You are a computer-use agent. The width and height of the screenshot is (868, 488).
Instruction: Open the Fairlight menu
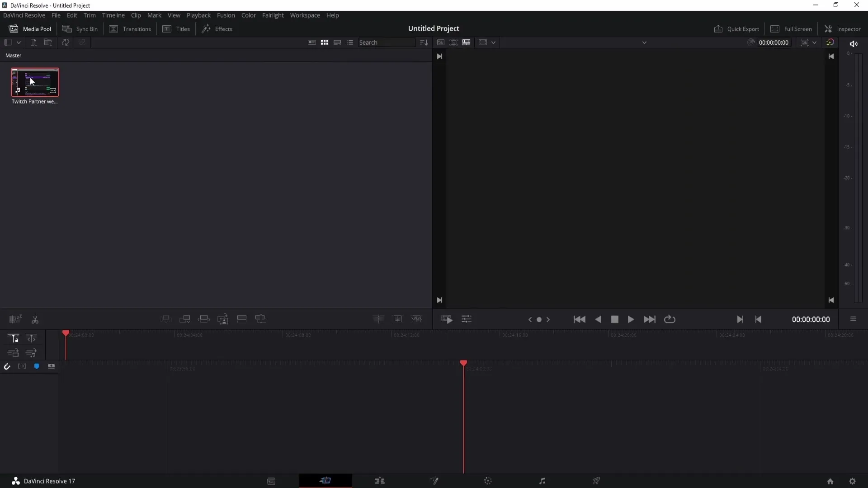click(x=273, y=15)
